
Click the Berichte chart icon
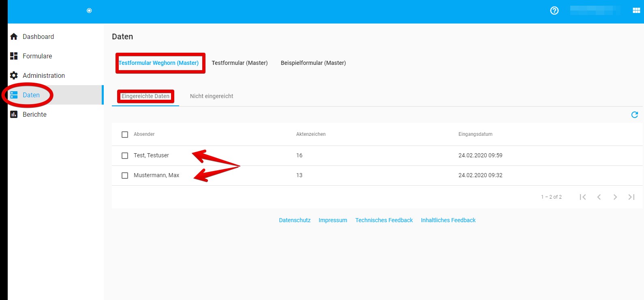(14, 114)
